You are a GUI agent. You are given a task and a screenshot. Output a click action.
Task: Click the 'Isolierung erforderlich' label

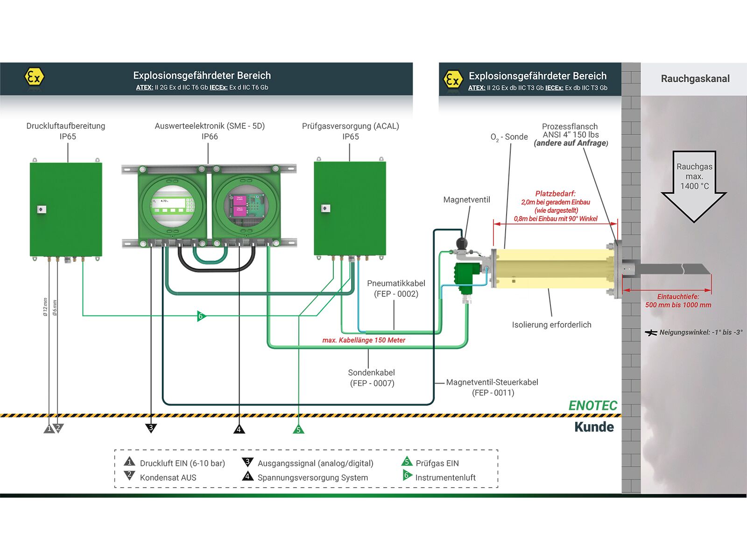551,325
